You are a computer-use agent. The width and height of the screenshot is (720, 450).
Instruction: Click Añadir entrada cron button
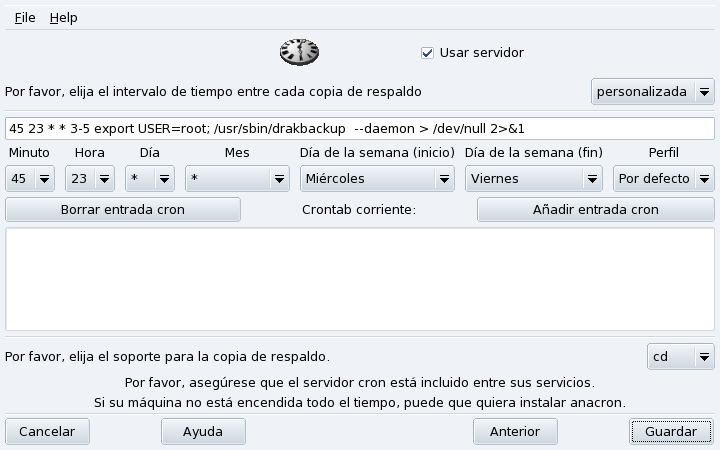point(595,210)
